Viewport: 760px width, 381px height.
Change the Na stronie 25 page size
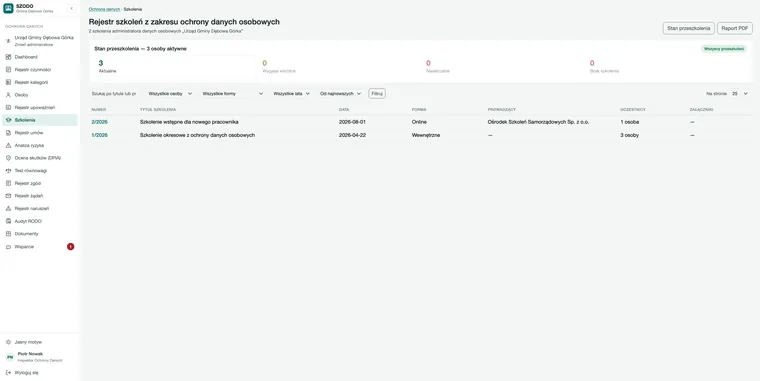[x=740, y=94]
